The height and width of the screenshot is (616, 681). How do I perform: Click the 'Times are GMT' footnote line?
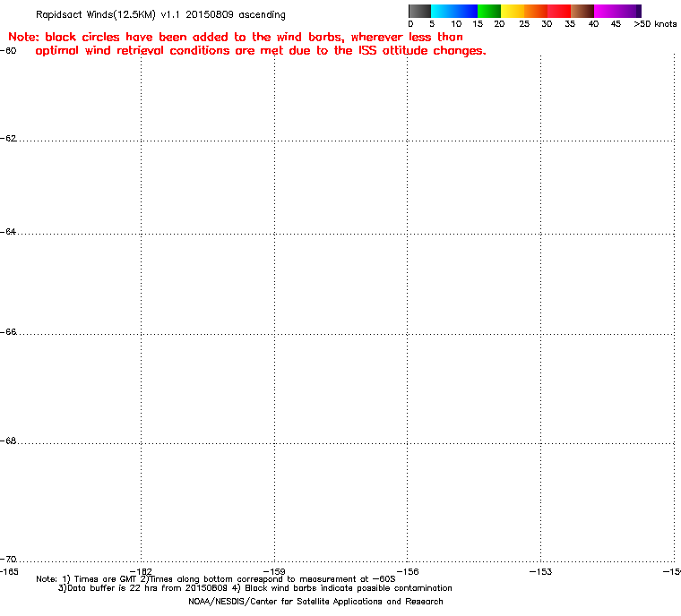pos(216,579)
